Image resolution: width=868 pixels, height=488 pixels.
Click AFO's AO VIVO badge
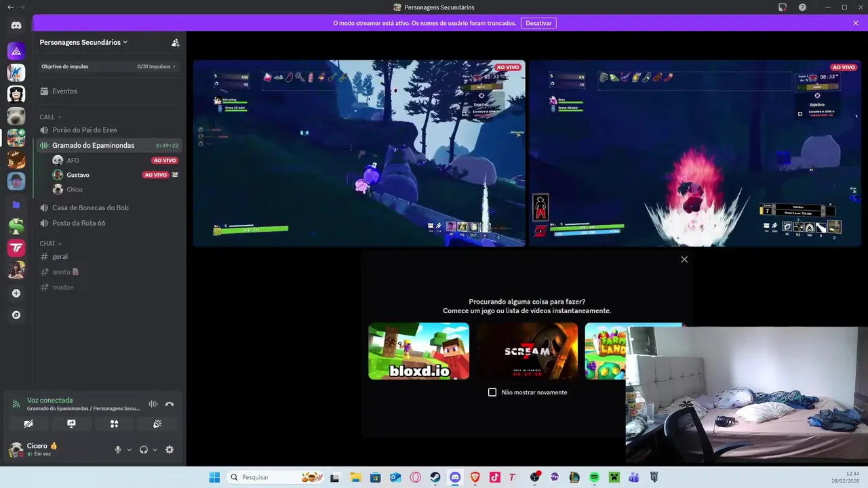(x=165, y=161)
